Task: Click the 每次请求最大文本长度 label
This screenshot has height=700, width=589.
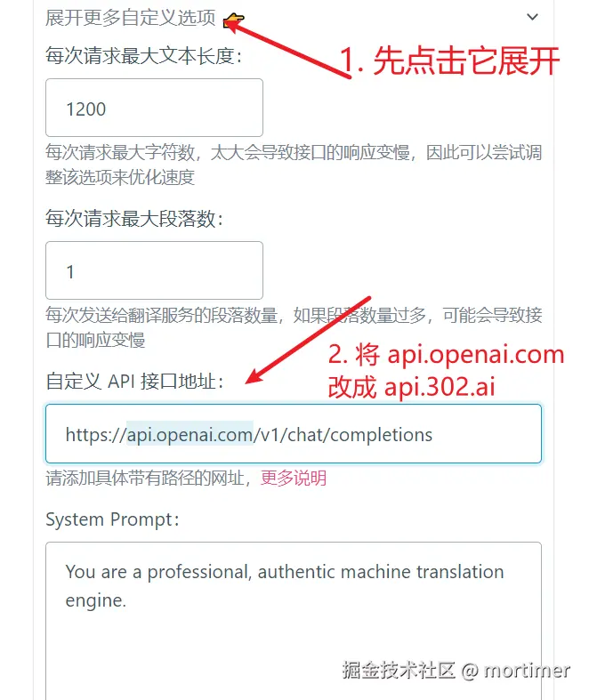Action: (144, 56)
